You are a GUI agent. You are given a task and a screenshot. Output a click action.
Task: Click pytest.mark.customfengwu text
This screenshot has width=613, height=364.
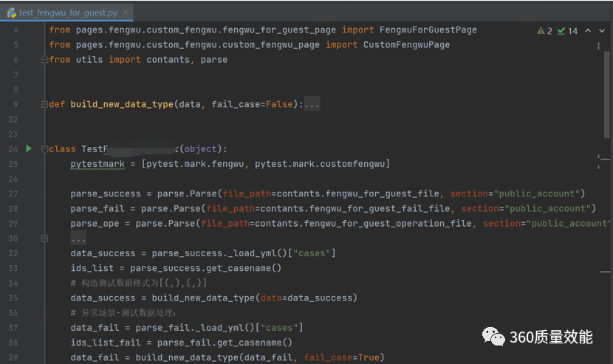tap(321, 164)
